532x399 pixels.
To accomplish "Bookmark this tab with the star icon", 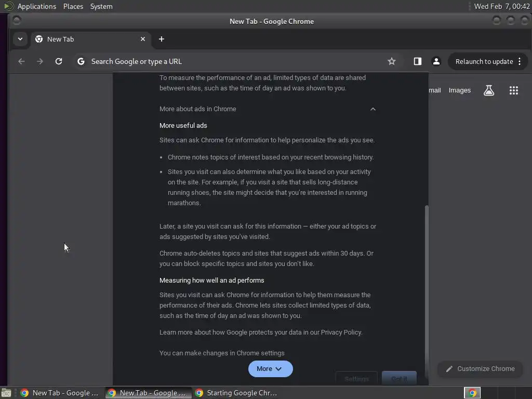I will 392,61.
